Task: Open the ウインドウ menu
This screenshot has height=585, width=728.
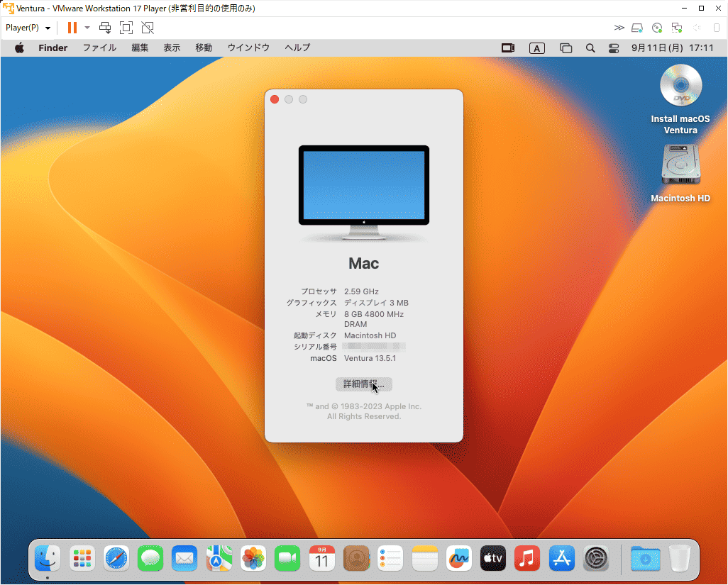Action: pyautogui.click(x=248, y=48)
